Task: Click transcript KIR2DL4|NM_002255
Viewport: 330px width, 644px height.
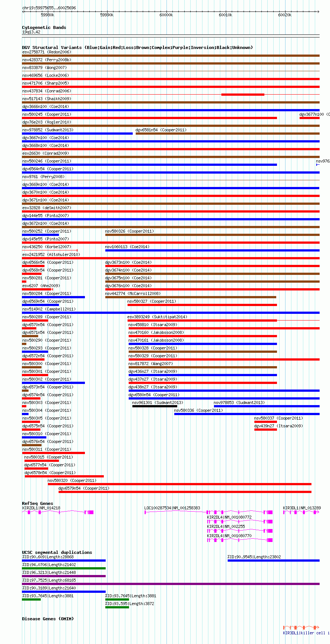Action: (x=240, y=530)
